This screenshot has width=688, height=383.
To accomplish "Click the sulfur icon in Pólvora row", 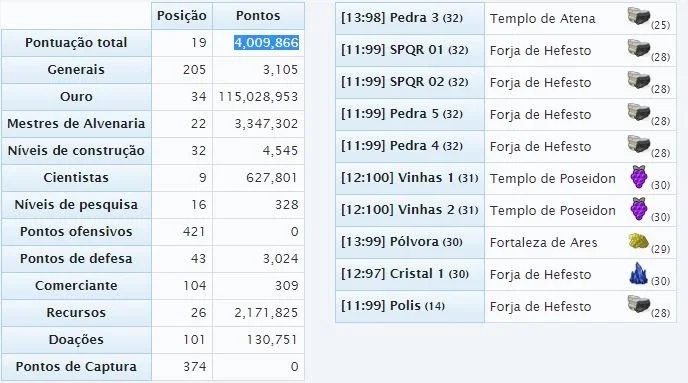I will coord(638,241).
